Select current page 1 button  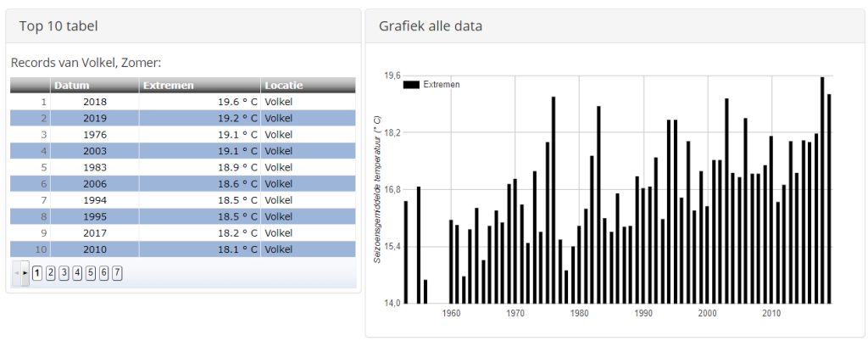click(x=37, y=272)
